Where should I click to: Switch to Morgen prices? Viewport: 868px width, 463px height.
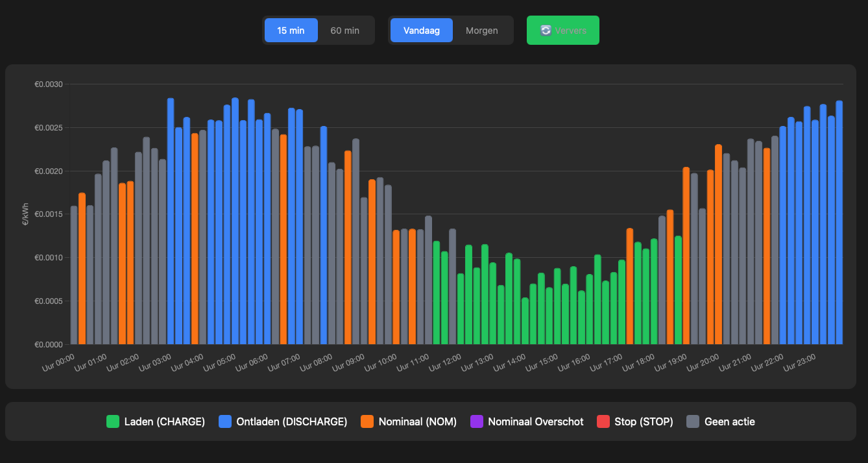pos(482,31)
